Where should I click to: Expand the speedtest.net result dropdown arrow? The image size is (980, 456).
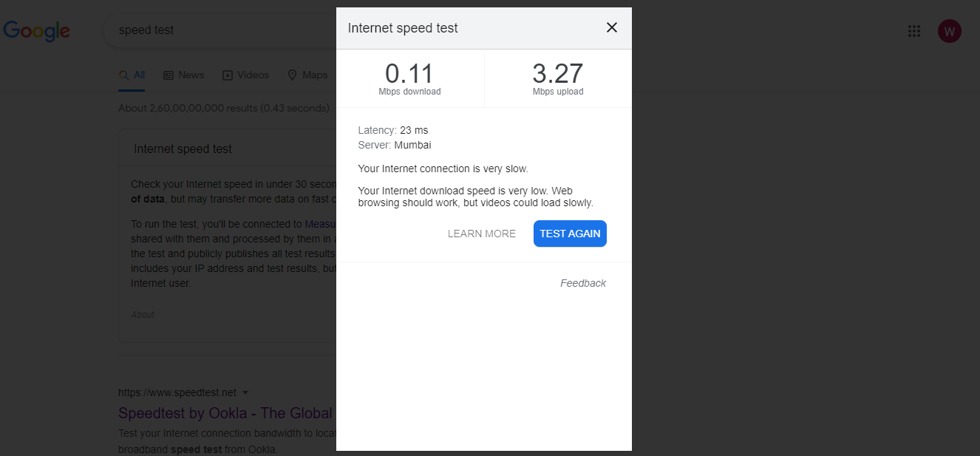pyautogui.click(x=245, y=392)
